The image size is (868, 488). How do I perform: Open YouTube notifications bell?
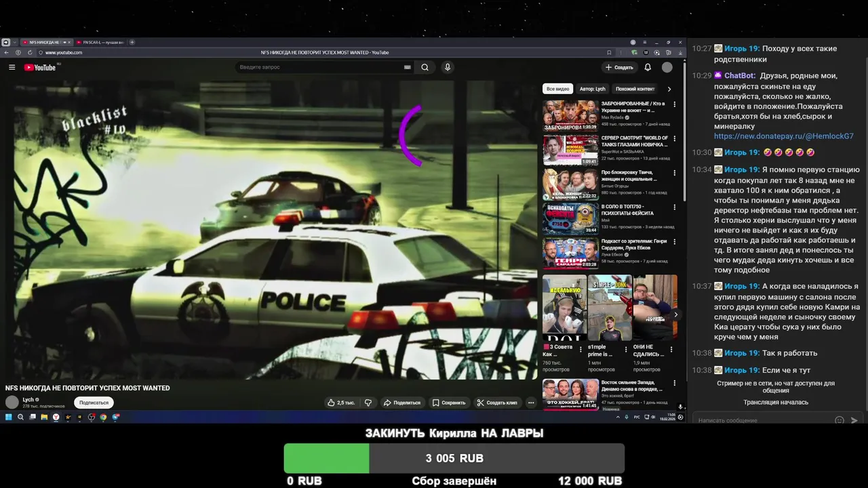pos(648,67)
